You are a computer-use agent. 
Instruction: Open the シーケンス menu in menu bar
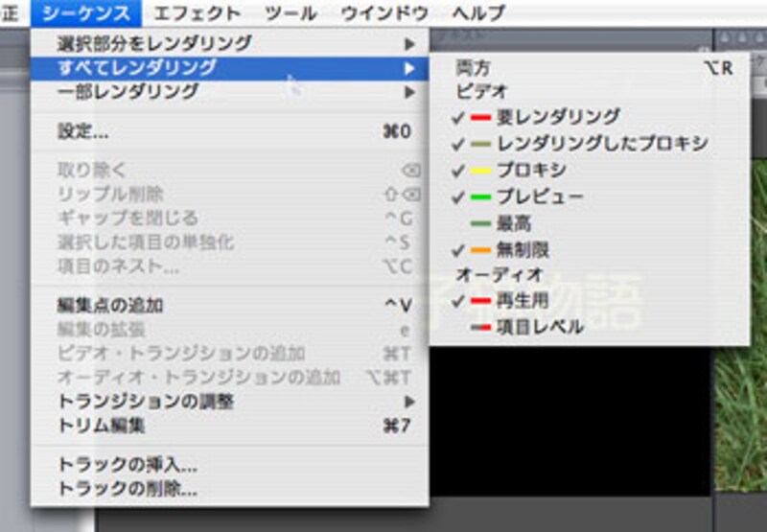pos(86,13)
